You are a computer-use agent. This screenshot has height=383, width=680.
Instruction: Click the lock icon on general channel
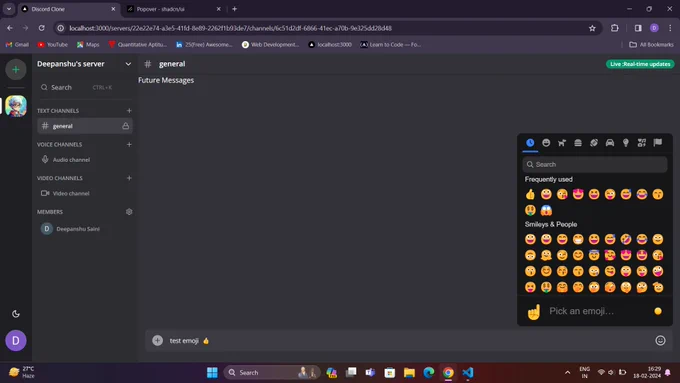tap(125, 126)
